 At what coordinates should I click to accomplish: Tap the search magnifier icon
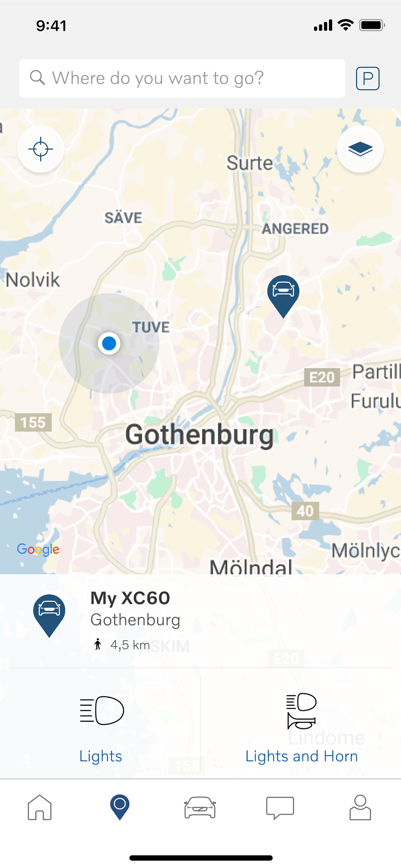click(x=37, y=78)
